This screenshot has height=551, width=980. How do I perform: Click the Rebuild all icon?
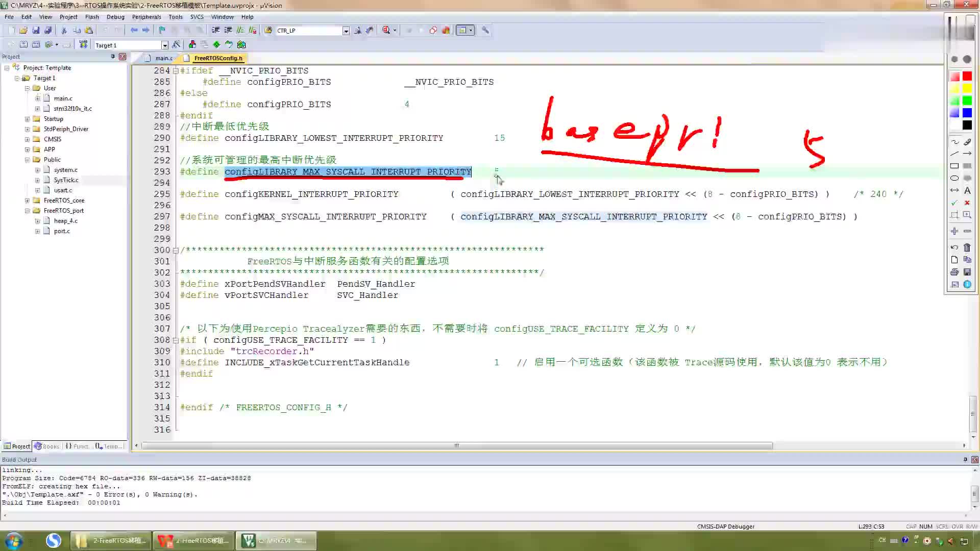click(x=36, y=45)
